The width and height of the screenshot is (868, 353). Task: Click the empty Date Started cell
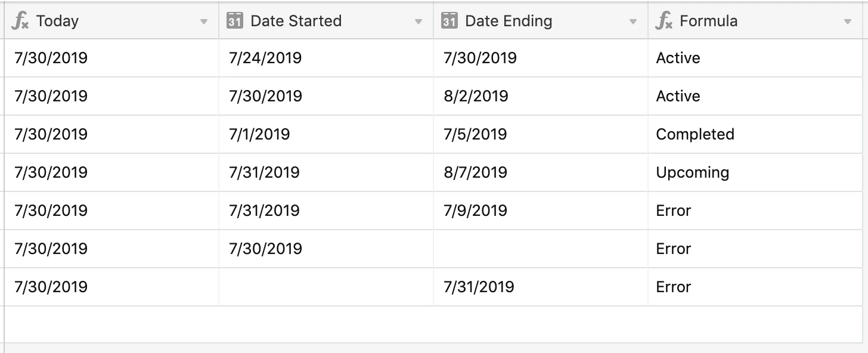326,287
